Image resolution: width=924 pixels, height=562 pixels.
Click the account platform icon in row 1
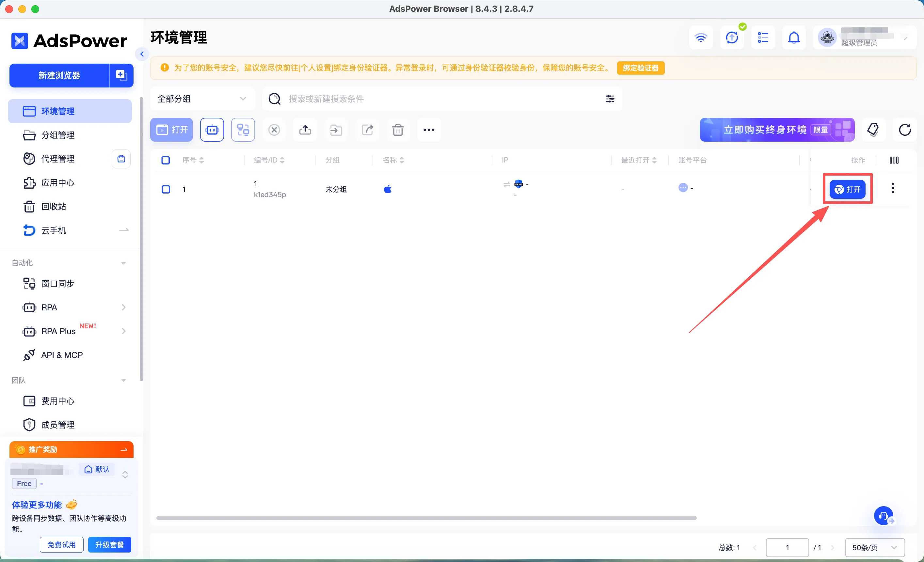(683, 188)
